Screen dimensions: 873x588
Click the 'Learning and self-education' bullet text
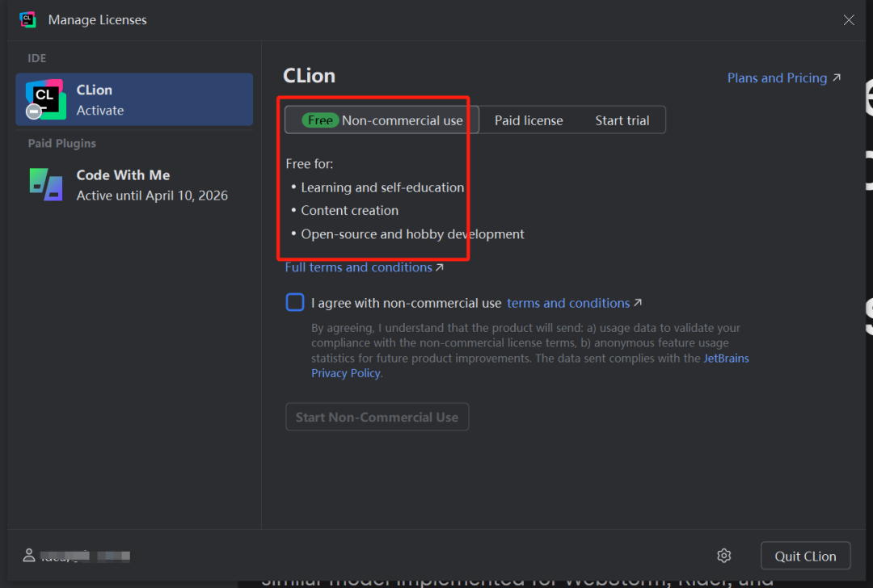point(382,187)
